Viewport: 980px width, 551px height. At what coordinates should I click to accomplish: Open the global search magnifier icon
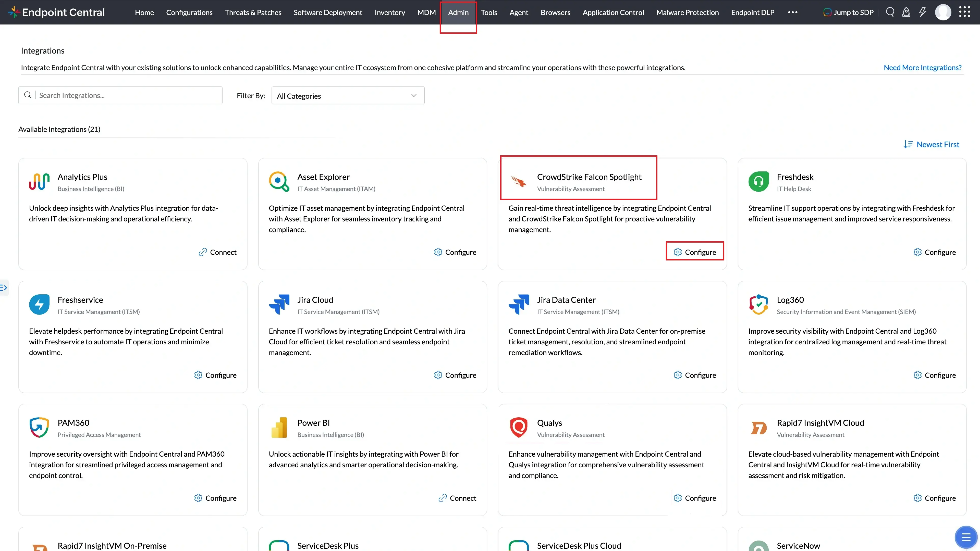pyautogui.click(x=890, y=12)
